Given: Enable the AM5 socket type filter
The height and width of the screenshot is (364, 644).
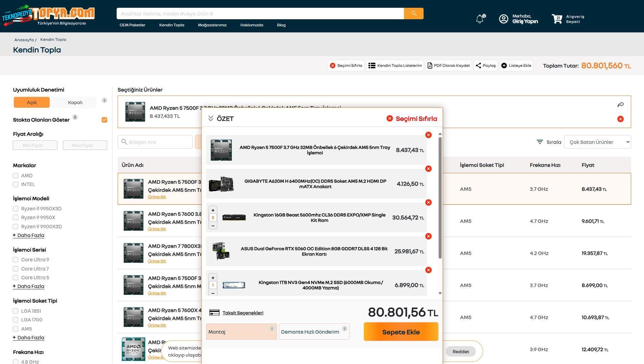Looking at the screenshot, I should pyautogui.click(x=16, y=329).
